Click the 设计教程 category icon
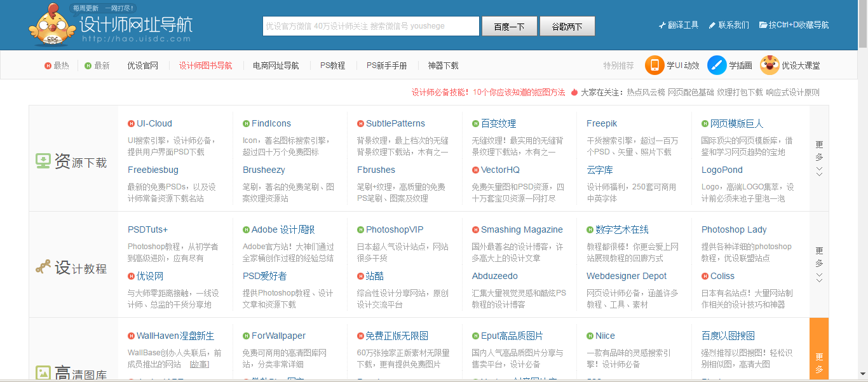This screenshot has width=868, height=382. click(43, 268)
